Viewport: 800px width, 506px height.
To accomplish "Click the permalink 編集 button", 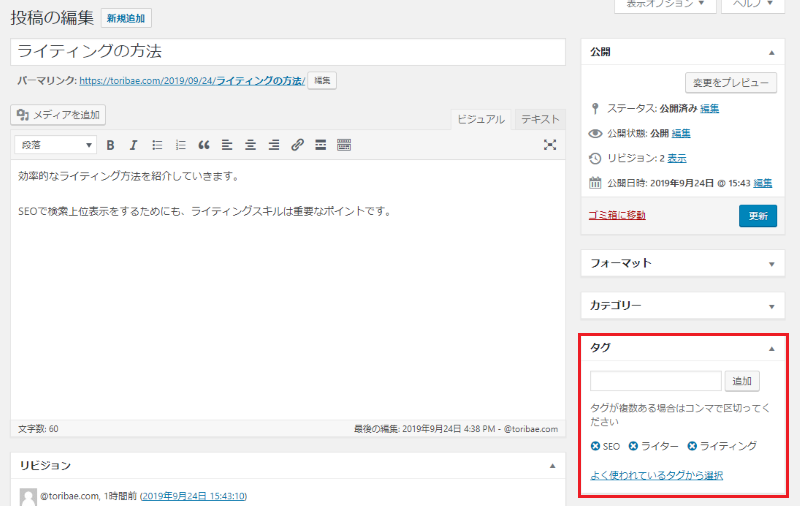I will [x=322, y=81].
